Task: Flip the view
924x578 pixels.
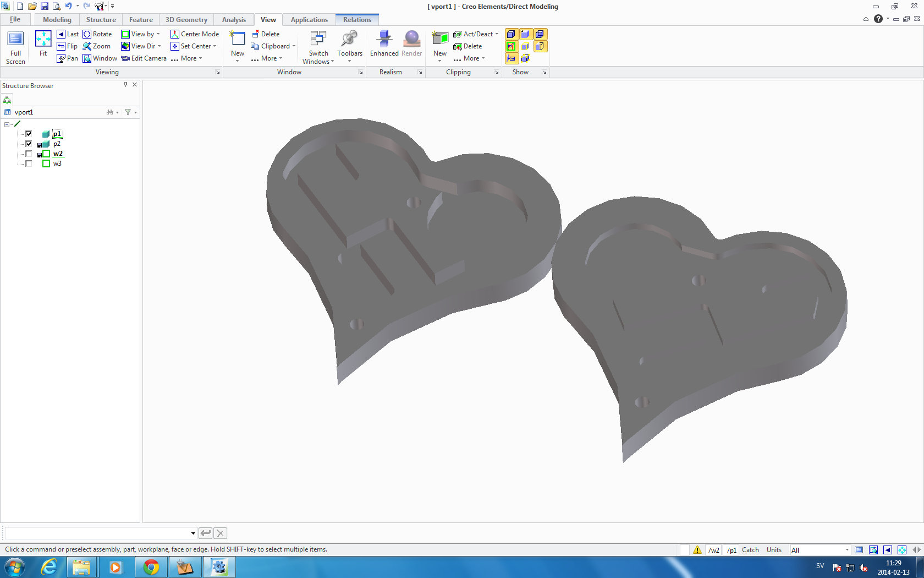Action: click(x=67, y=46)
